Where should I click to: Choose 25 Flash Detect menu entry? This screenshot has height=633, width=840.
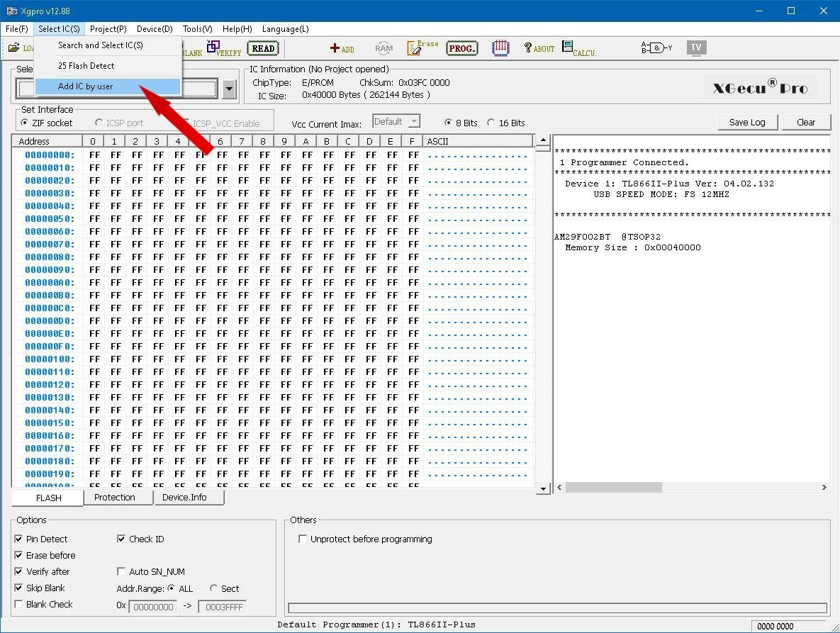tap(108, 66)
